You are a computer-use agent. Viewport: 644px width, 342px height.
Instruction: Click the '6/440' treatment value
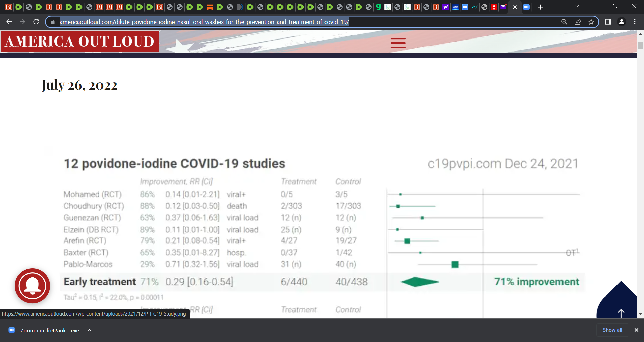coord(294,282)
